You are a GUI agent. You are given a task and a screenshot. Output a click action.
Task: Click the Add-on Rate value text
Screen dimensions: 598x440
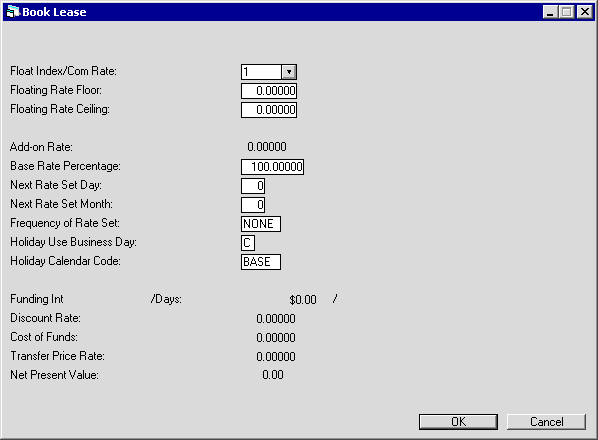click(x=267, y=147)
